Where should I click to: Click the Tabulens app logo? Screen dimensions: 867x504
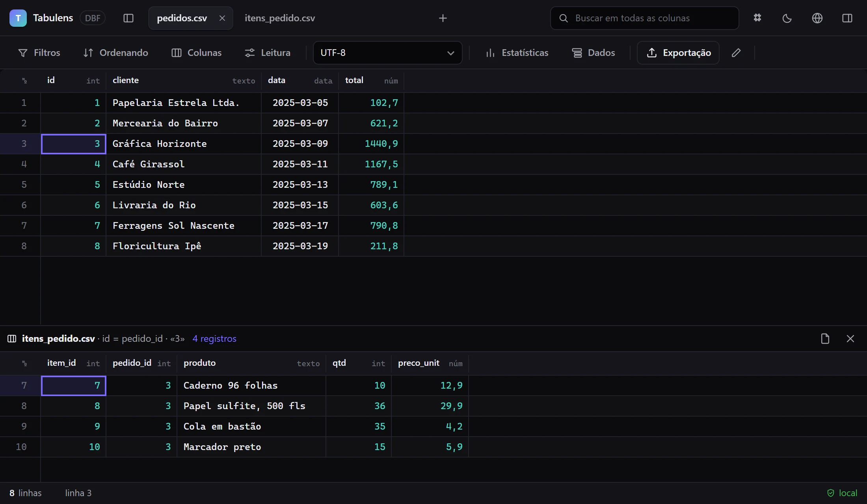(18, 18)
